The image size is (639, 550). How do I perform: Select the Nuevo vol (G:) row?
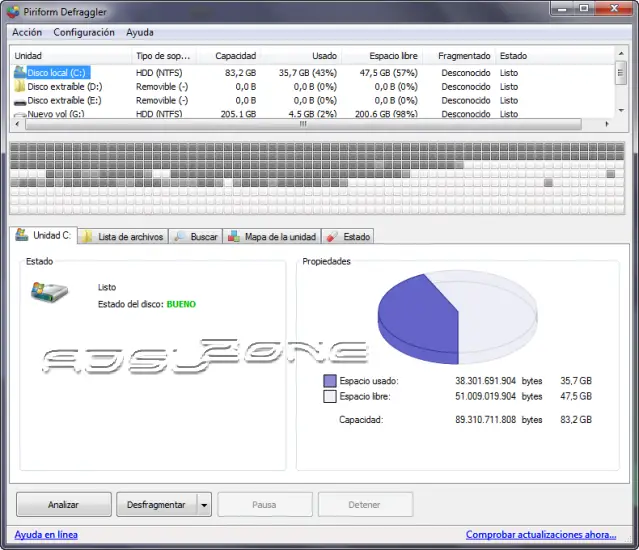[x=312, y=114]
